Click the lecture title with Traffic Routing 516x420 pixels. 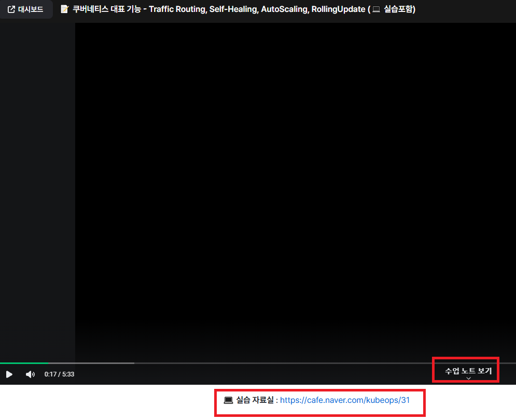click(244, 9)
